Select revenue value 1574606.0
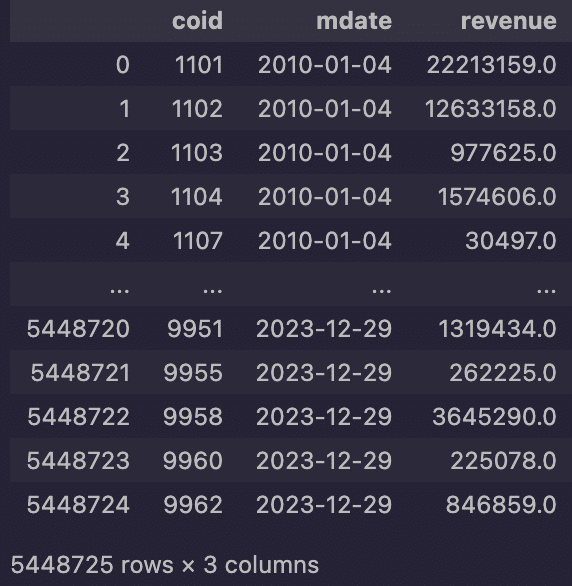The width and height of the screenshot is (572, 586). [x=497, y=197]
